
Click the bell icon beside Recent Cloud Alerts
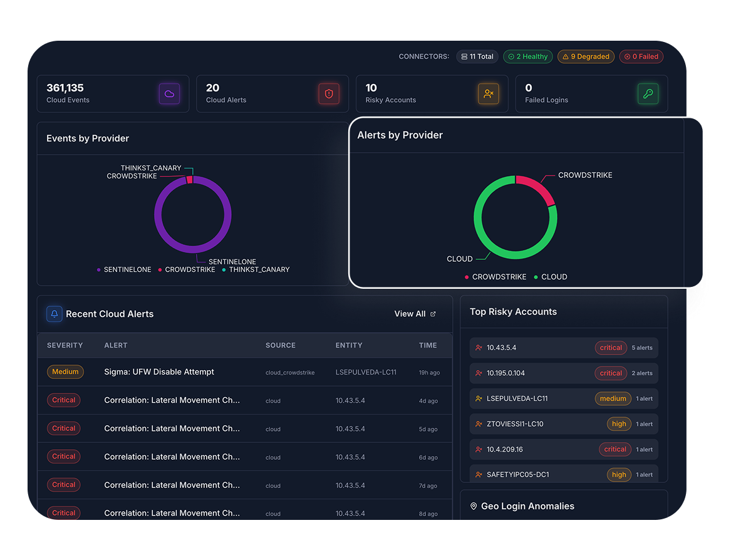point(54,314)
